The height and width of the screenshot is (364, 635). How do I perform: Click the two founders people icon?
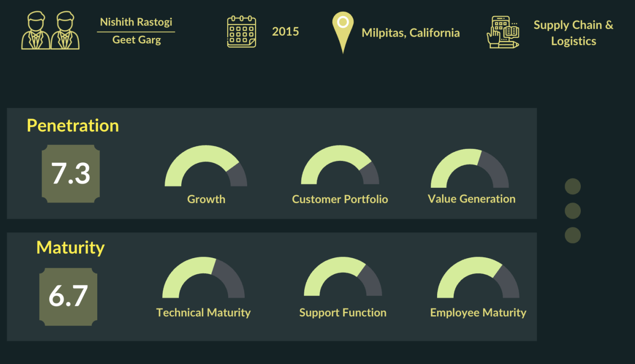[51, 30]
